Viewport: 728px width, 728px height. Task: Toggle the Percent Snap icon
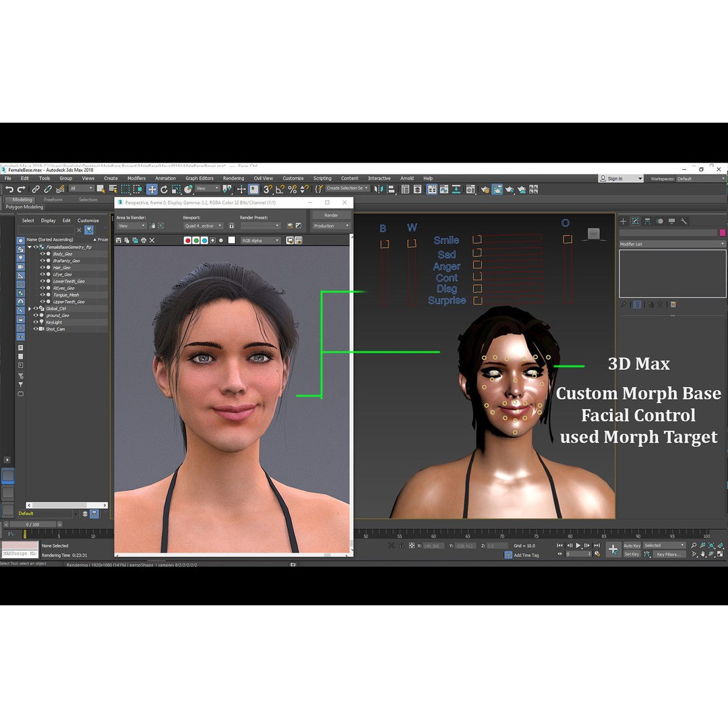point(292,189)
